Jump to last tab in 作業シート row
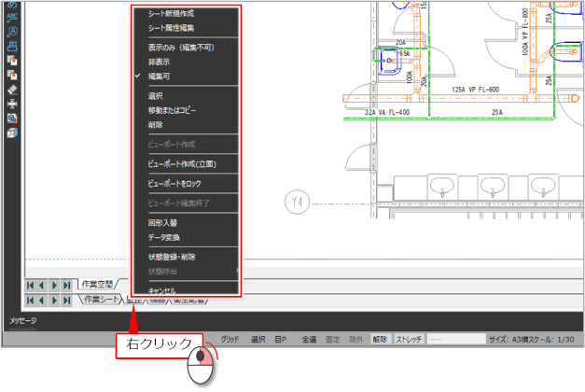Screen dimensions: 585x392 click(x=66, y=301)
